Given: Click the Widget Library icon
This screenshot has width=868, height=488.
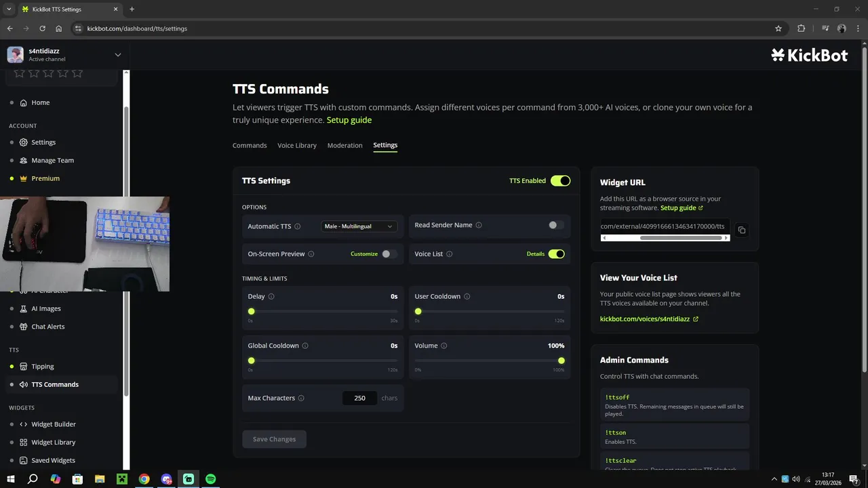Looking at the screenshot, I should 24,443.
